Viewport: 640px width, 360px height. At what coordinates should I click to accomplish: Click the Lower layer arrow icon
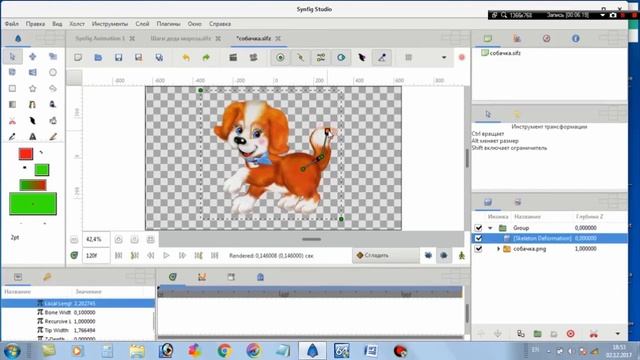coord(498,334)
